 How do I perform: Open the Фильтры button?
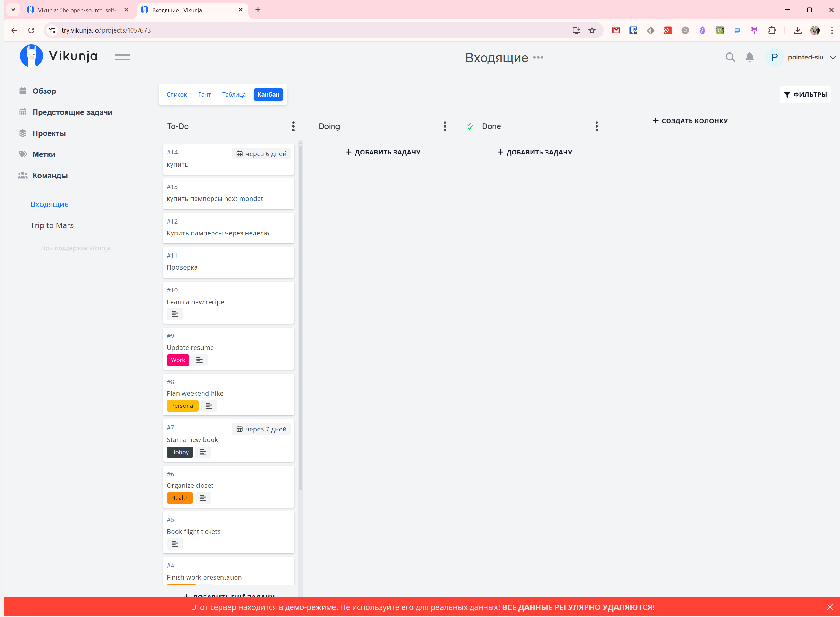coord(805,94)
